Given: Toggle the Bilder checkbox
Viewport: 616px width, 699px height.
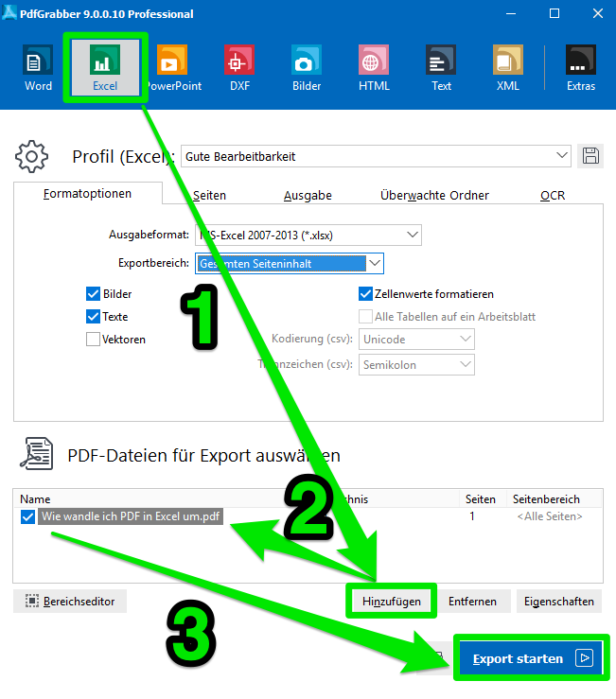Looking at the screenshot, I should pyautogui.click(x=94, y=294).
